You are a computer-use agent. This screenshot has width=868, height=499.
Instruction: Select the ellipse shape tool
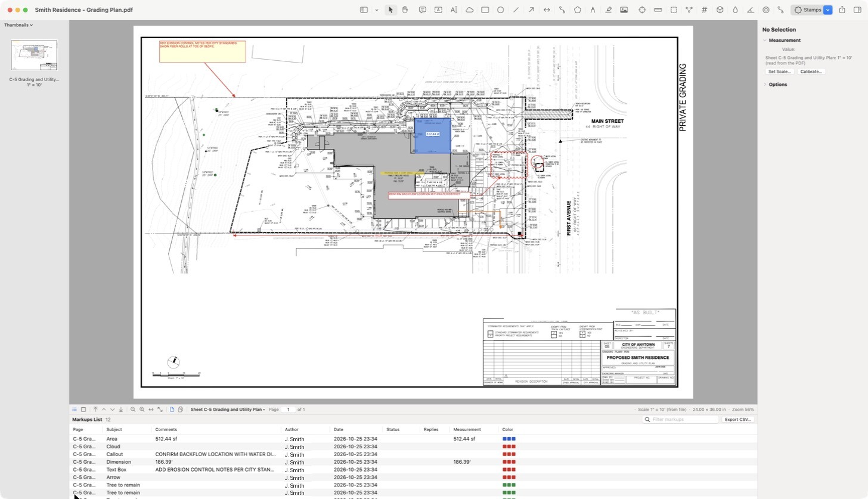pos(501,10)
